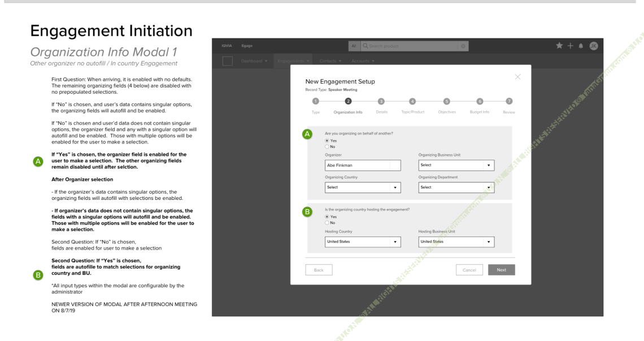This screenshot has width=644, height=341.
Task: Go to step 5 Objectives
Action: tap(446, 102)
